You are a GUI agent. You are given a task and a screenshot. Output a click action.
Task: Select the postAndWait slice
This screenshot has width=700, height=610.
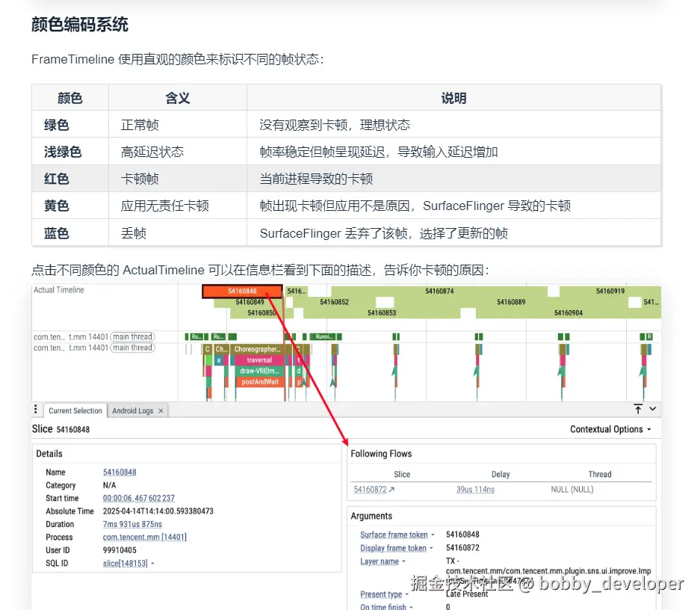(260, 382)
